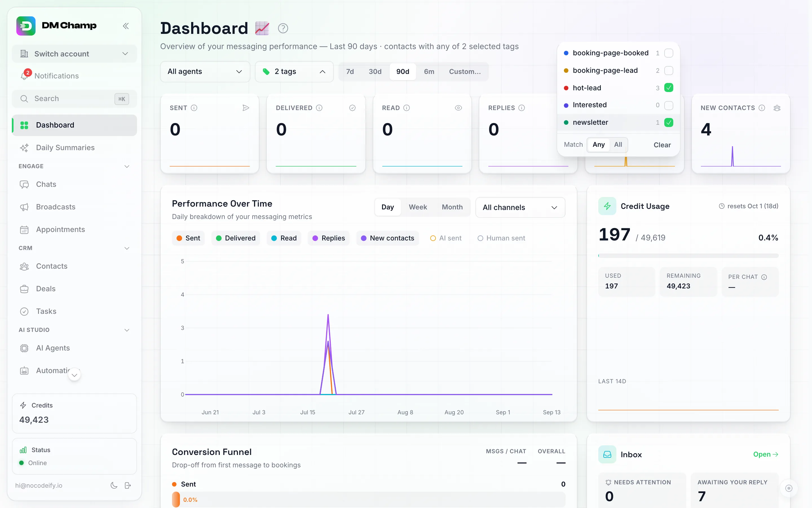Select the Custom... time range
This screenshot has width=812, height=508.
[x=465, y=72]
